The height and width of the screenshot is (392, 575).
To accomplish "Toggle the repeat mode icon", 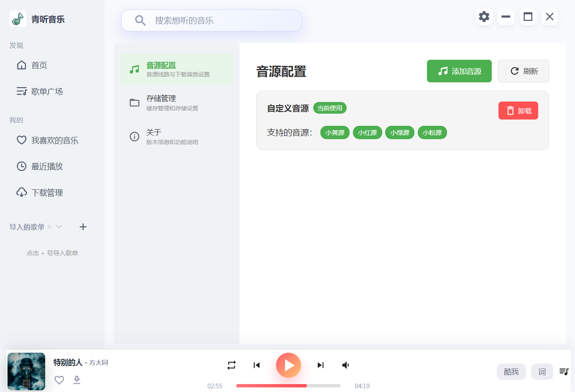I will [x=232, y=365].
